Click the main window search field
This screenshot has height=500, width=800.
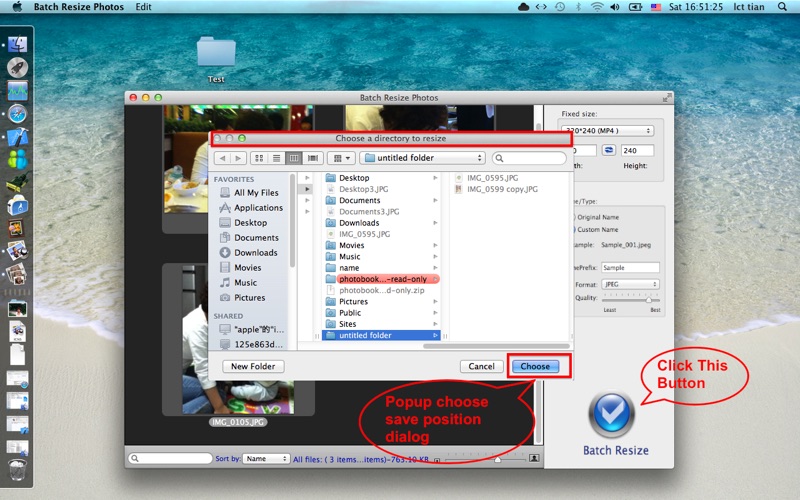[x=170, y=459]
